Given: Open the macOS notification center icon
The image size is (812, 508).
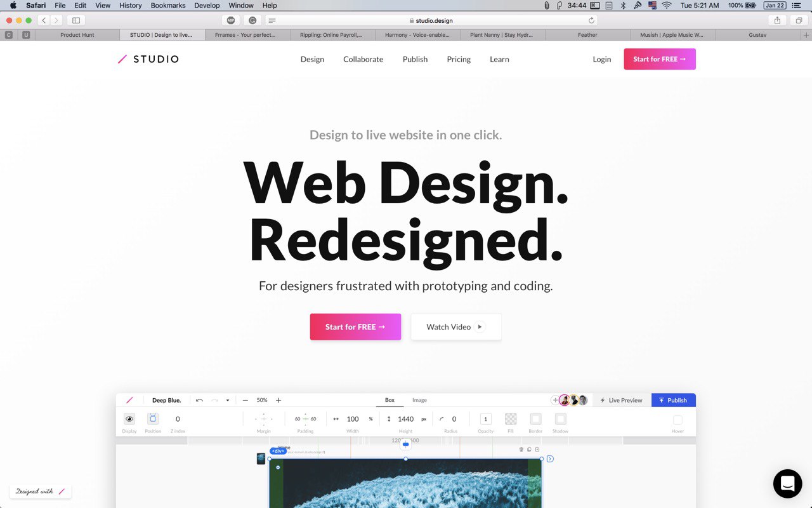Looking at the screenshot, I should click(796, 5).
